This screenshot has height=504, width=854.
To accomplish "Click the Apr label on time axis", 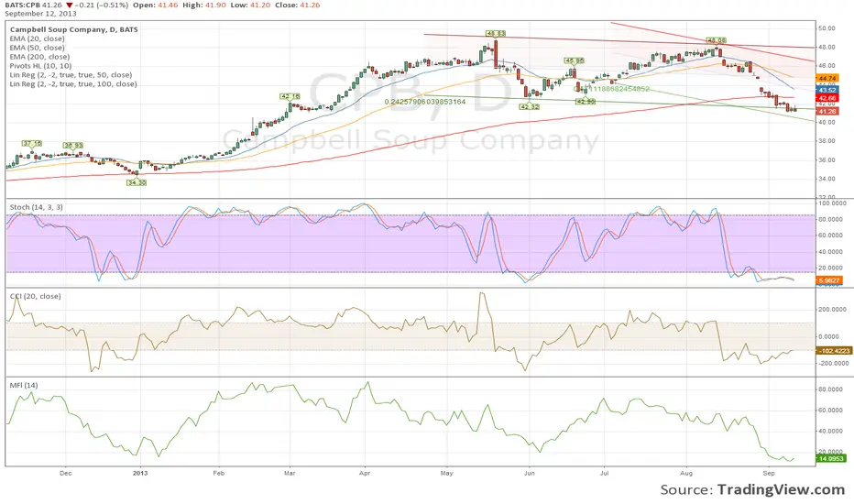I will pos(365,473).
